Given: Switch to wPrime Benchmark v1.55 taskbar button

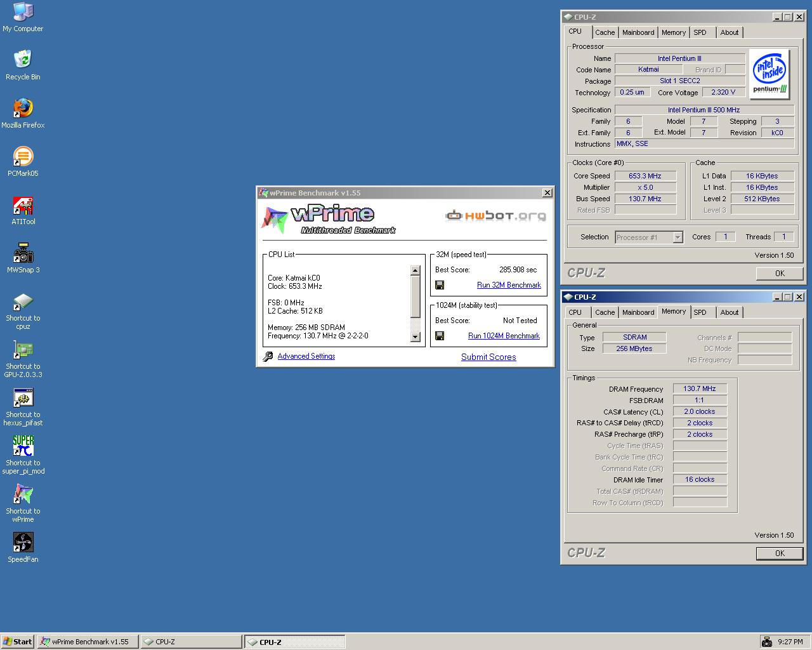Looking at the screenshot, I should 88,642.
